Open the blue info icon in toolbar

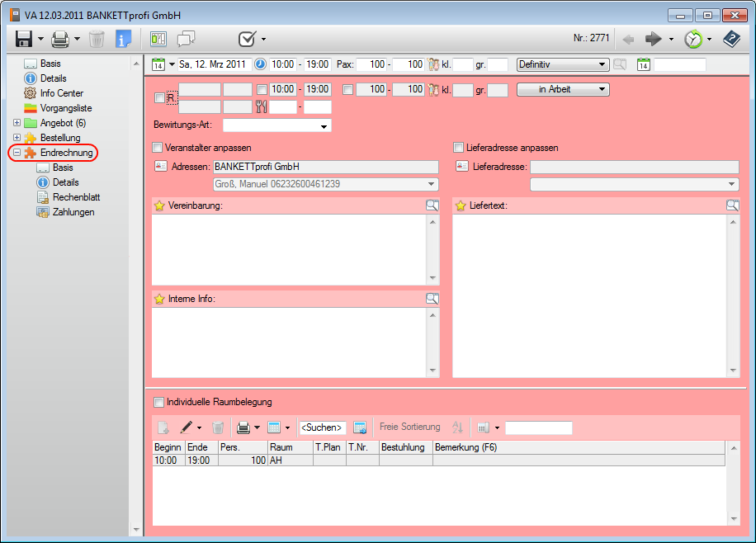[123, 39]
